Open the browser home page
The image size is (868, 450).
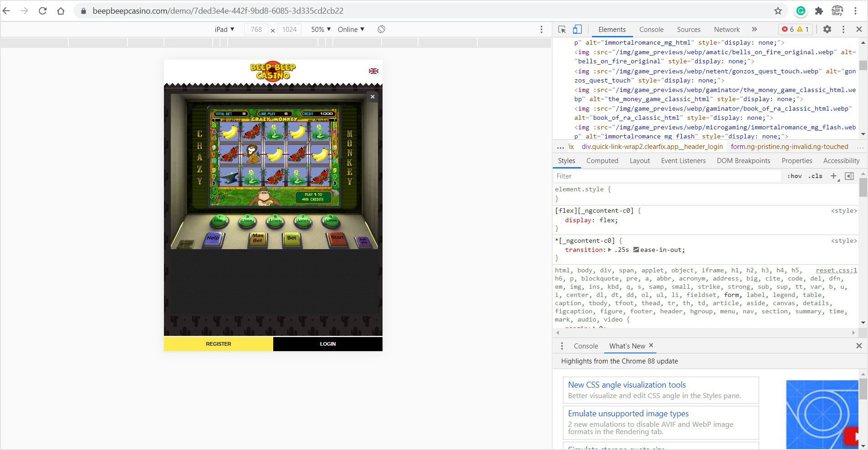point(61,10)
